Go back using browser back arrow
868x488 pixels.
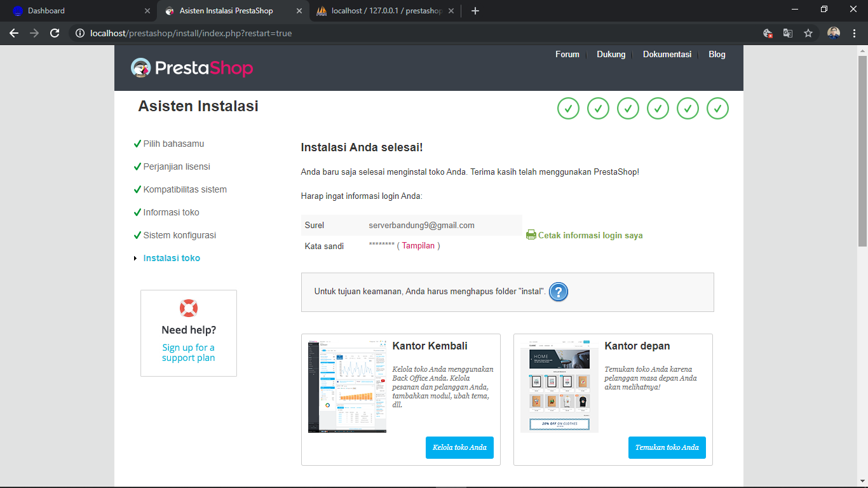click(x=14, y=33)
